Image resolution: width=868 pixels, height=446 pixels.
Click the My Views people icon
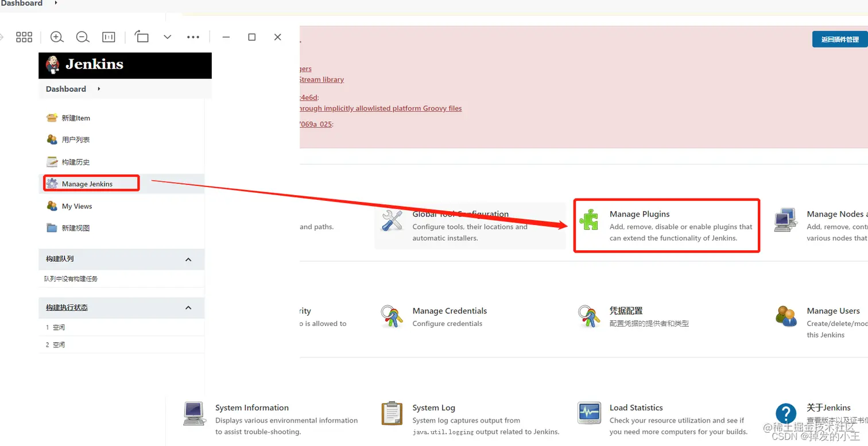[x=52, y=206]
